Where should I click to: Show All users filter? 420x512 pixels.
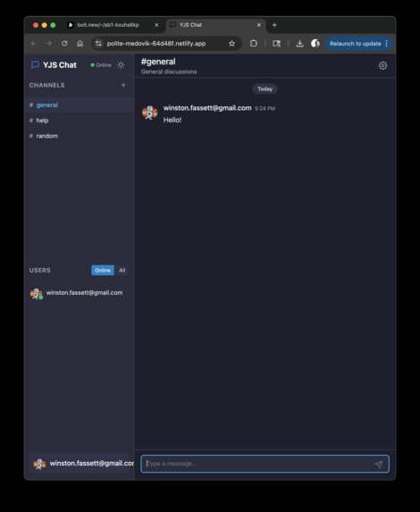pyautogui.click(x=122, y=271)
